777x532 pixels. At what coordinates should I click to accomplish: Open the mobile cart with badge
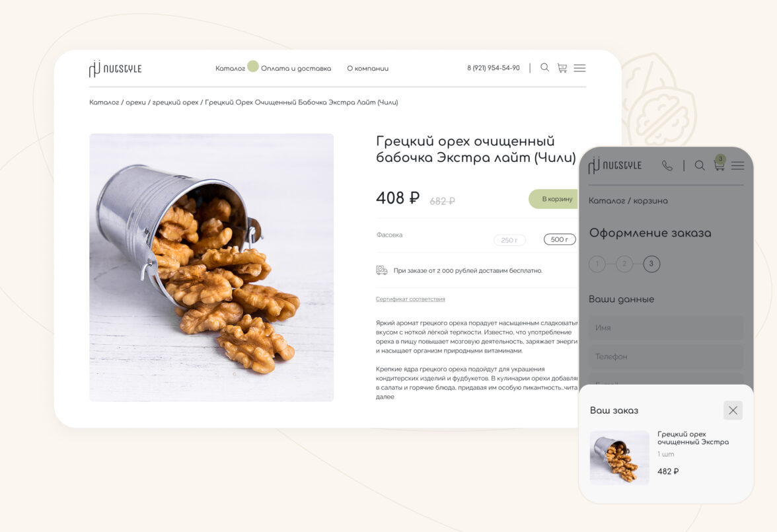tap(720, 163)
